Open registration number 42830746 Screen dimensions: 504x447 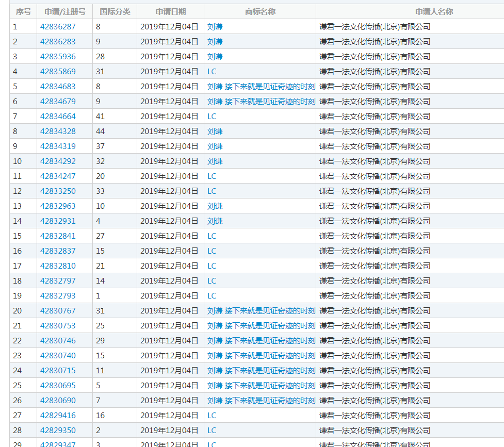pos(58,341)
